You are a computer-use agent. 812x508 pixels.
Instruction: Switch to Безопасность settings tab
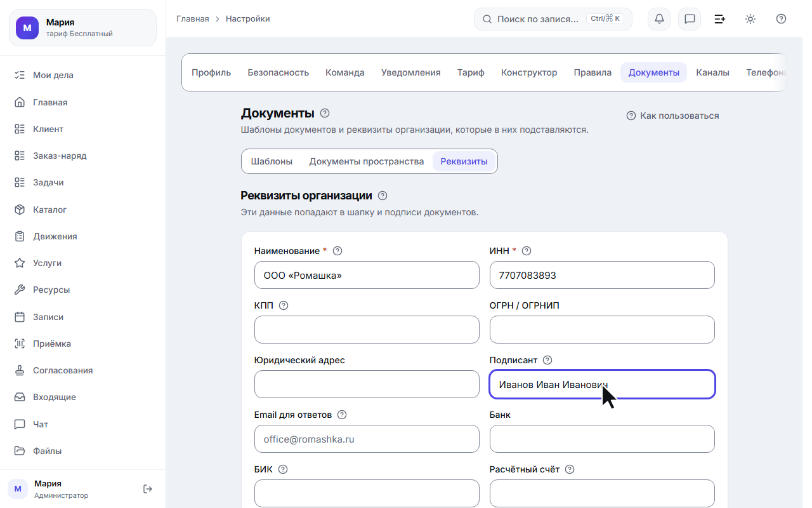pyautogui.click(x=278, y=72)
